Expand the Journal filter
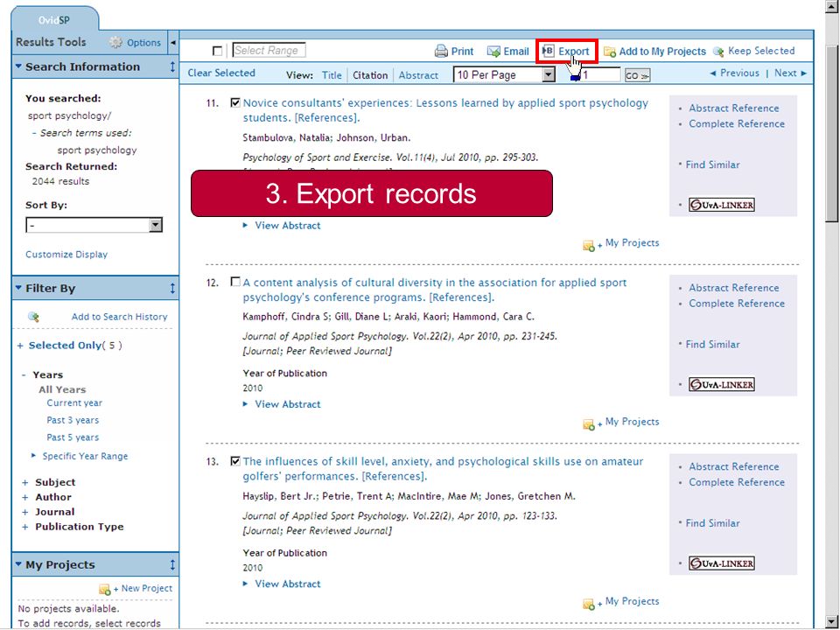Viewport: 840px width, 630px height. [24, 513]
